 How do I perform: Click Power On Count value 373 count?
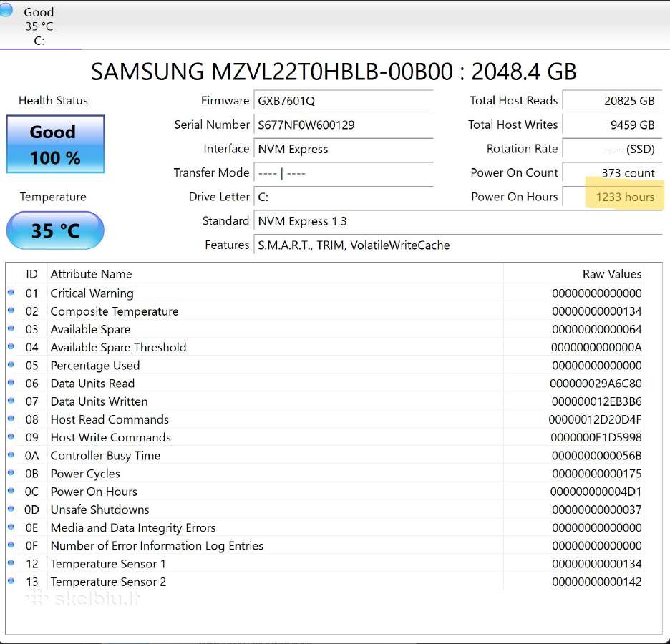[612, 173]
